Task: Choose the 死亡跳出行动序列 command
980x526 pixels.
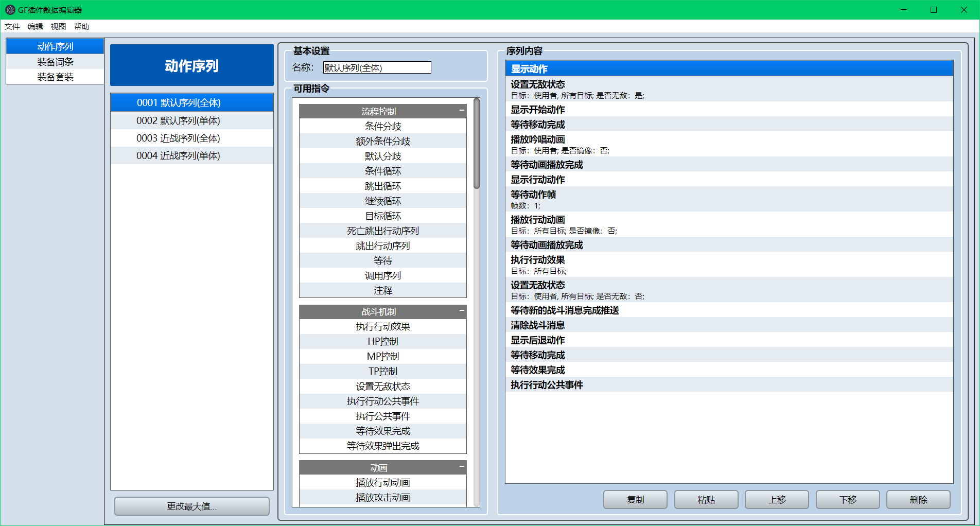Action: pos(383,231)
